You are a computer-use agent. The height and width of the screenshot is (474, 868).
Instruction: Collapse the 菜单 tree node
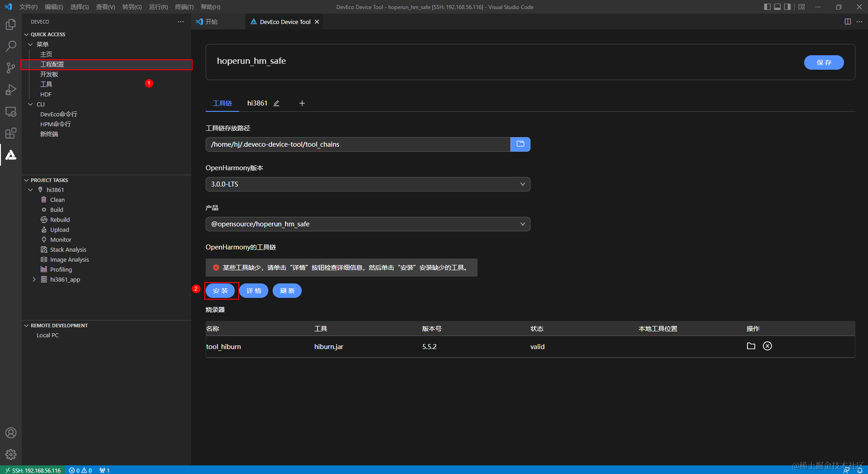[x=30, y=44]
